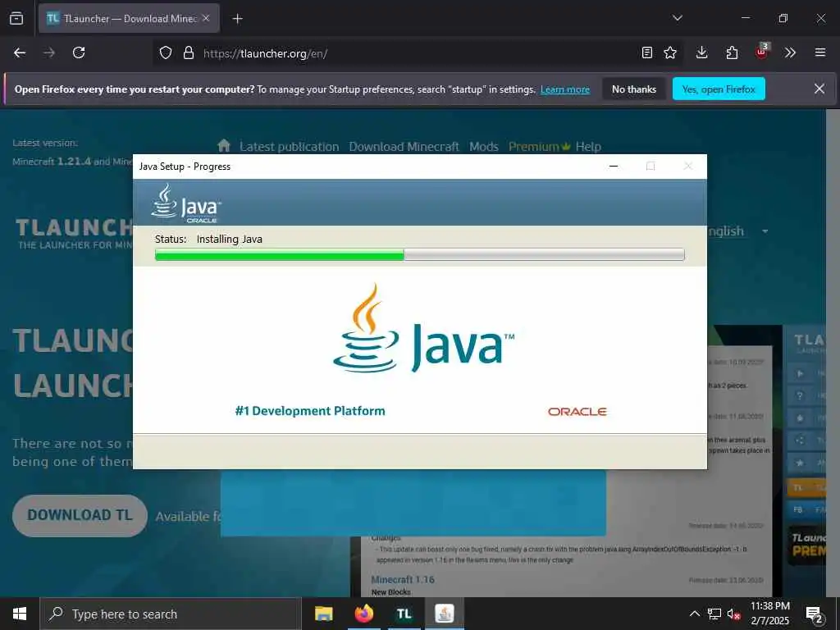Screen dimensions: 840x630
Task: Open Firefox View icon in tab strip
Action: point(16,18)
